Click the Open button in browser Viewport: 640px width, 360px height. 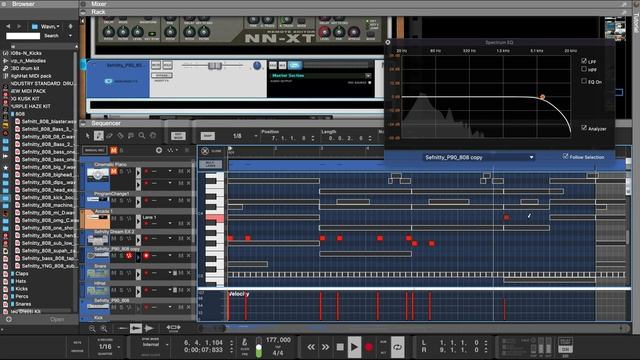[57, 319]
